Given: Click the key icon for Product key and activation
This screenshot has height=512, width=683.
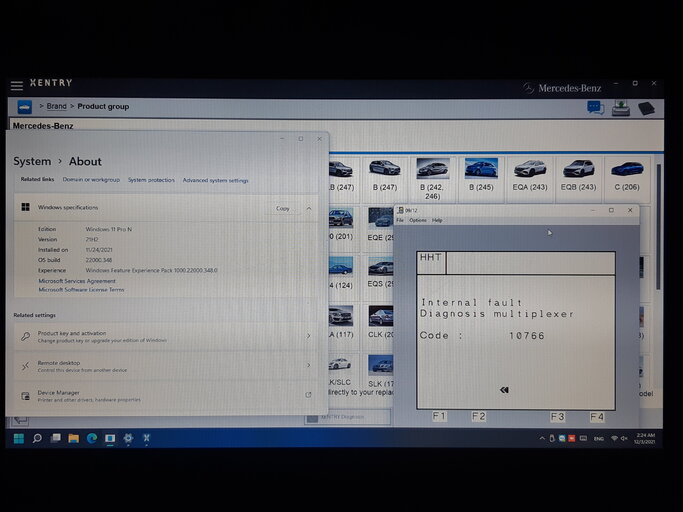Looking at the screenshot, I should tap(26, 336).
